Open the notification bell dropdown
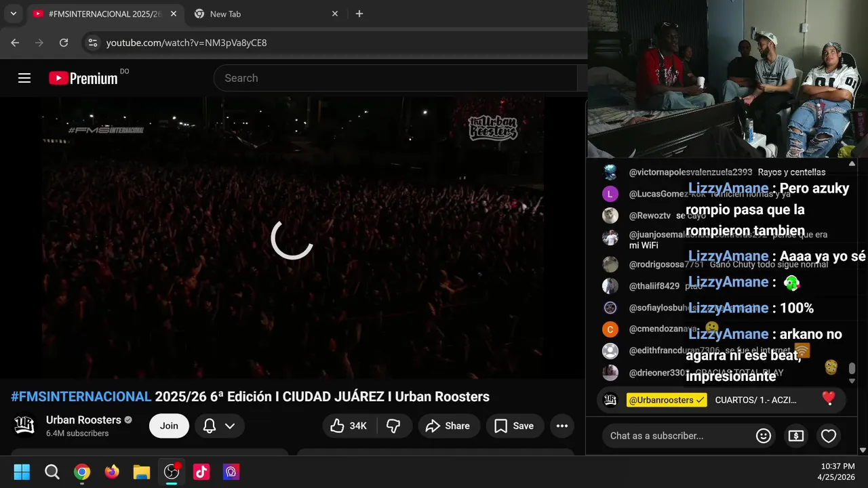This screenshot has width=868, height=488. click(x=220, y=426)
